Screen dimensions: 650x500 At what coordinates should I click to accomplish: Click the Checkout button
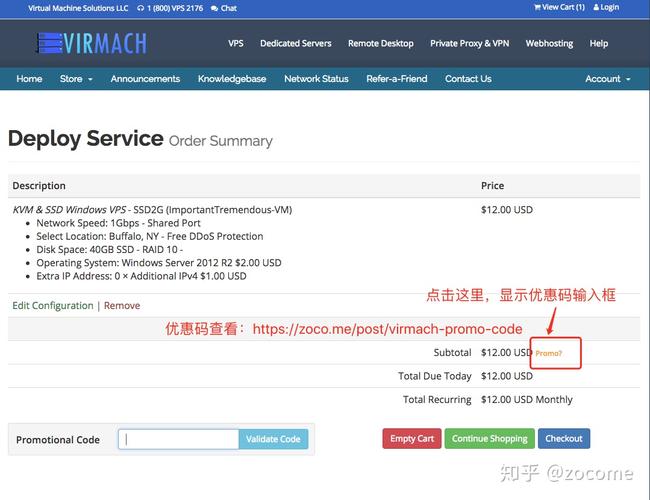(x=564, y=439)
